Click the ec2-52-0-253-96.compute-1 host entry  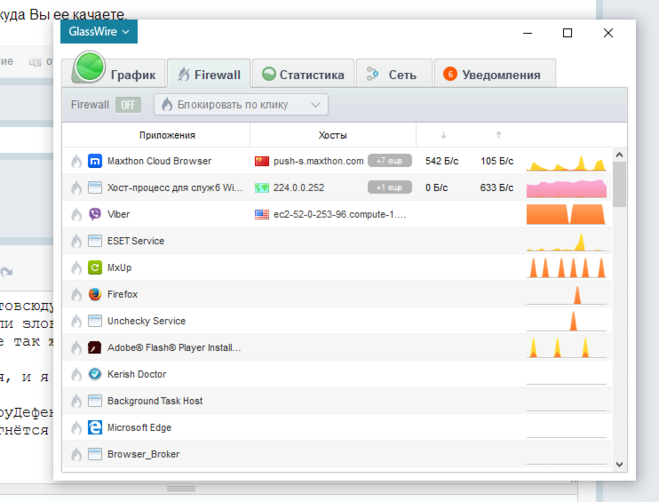340,214
